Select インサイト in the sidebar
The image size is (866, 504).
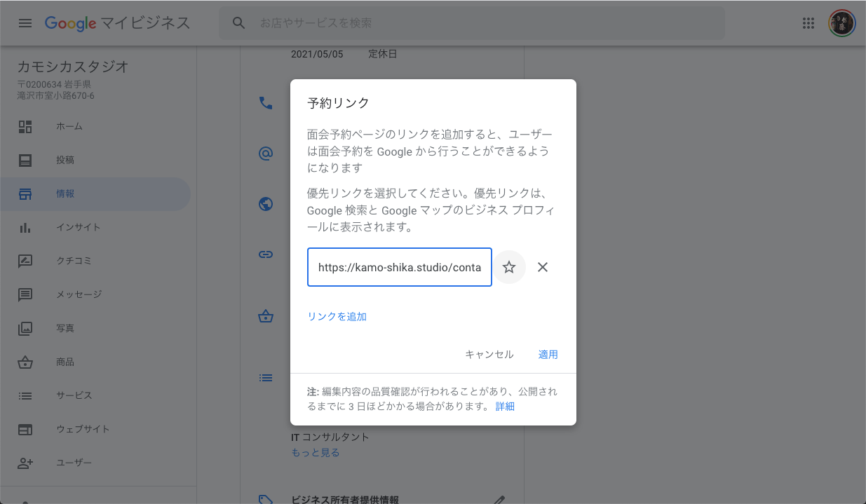point(79,228)
